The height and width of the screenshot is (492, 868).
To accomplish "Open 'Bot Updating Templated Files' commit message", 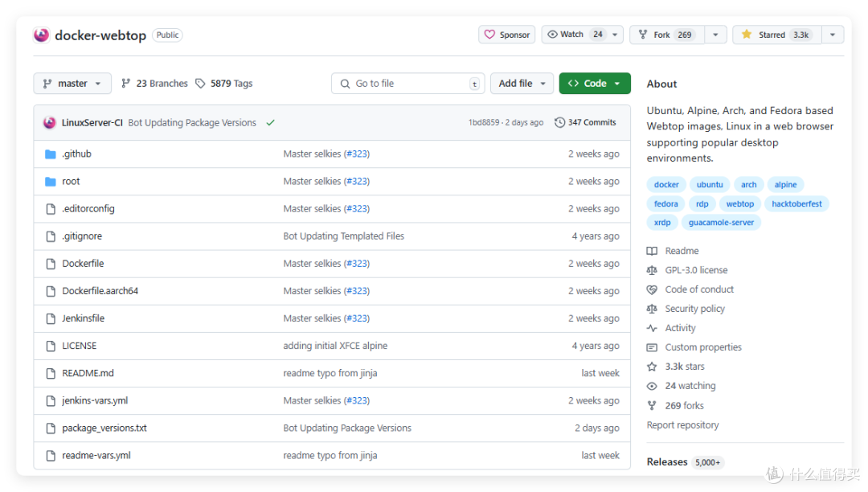I will (344, 236).
